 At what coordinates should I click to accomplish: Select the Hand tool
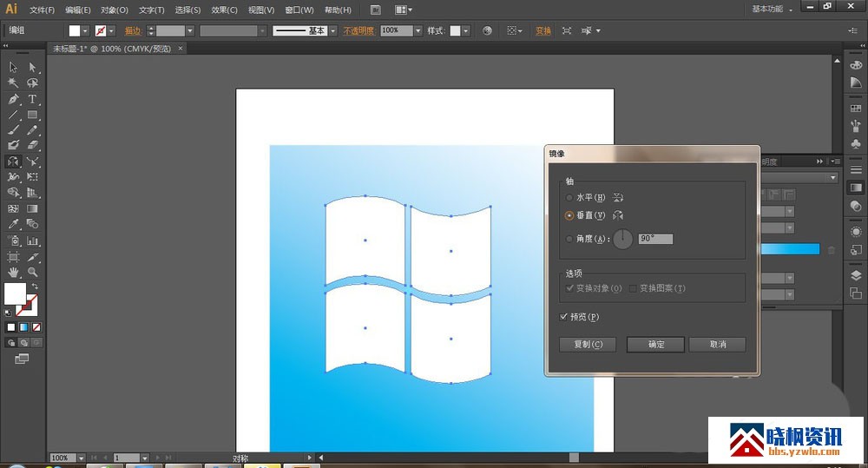point(13,272)
